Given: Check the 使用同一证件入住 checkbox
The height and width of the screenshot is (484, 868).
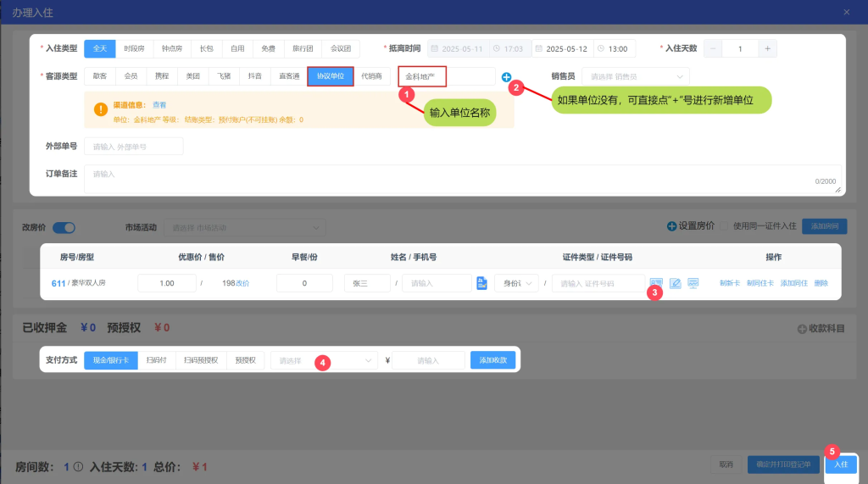Looking at the screenshot, I should (725, 226).
